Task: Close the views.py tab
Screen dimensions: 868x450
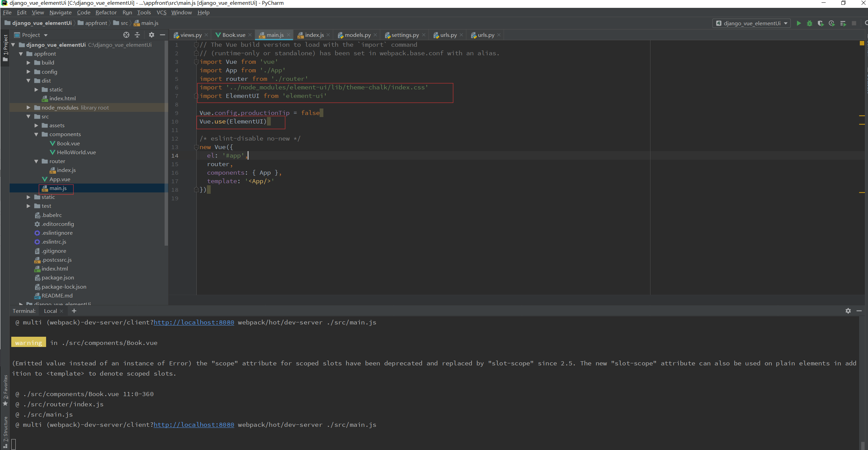Action: [x=206, y=35]
